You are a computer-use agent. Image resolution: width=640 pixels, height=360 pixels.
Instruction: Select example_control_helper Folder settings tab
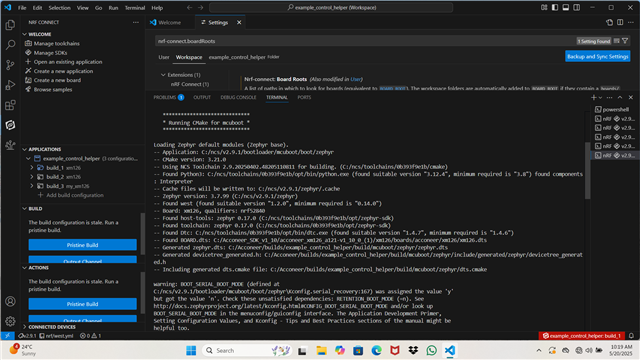point(244,57)
